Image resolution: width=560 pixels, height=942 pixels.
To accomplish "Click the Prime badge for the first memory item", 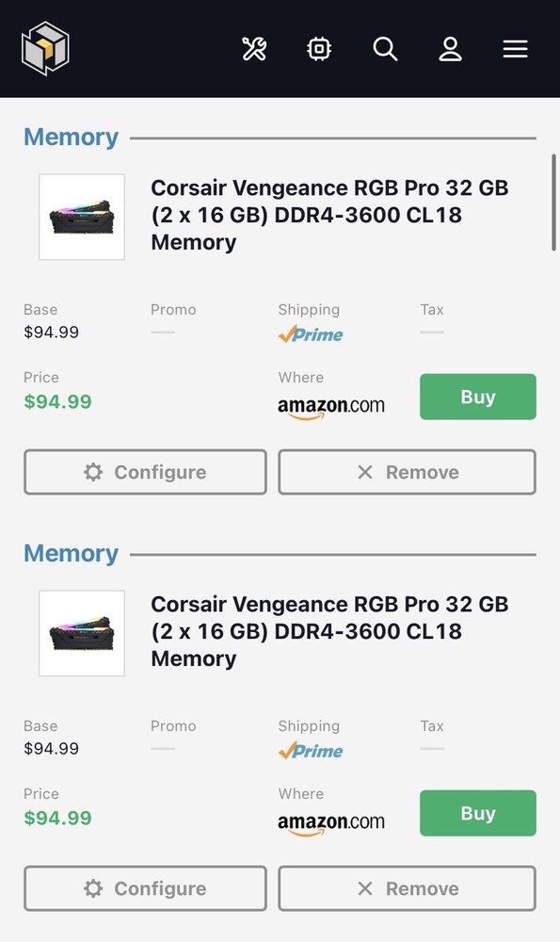I will [x=311, y=333].
